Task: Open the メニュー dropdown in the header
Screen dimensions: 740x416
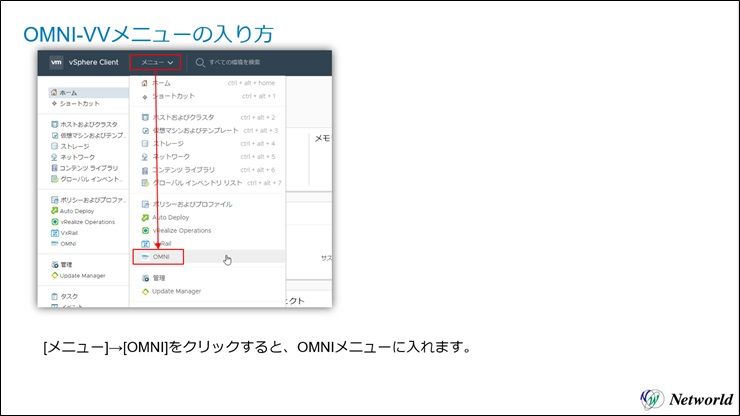Action: 156,62
